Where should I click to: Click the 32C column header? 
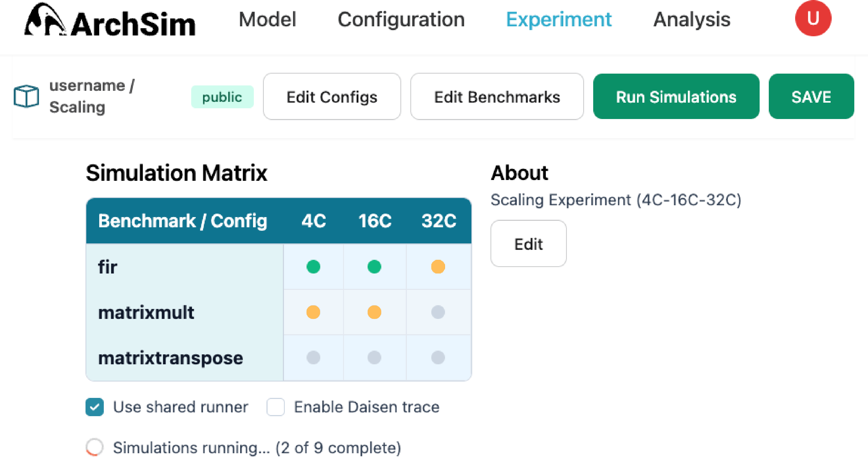pos(439,221)
